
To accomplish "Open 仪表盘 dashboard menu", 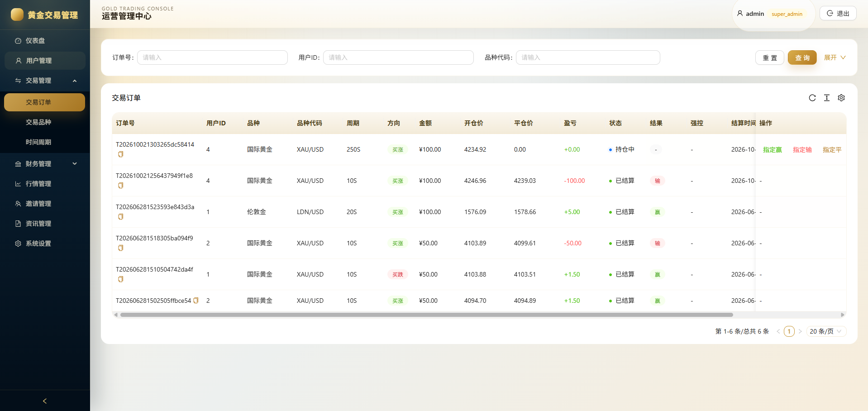I will tap(45, 41).
